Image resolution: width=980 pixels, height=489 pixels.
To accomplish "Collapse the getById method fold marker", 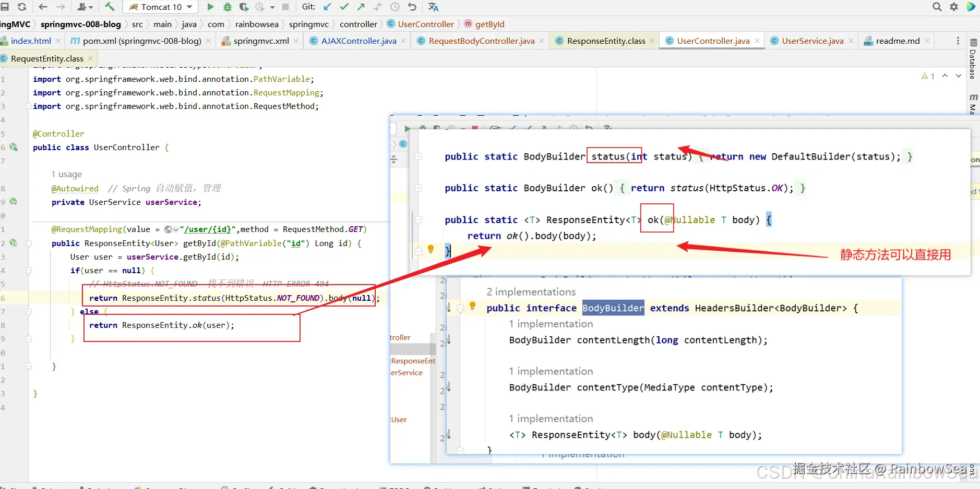I will click(x=29, y=243).
